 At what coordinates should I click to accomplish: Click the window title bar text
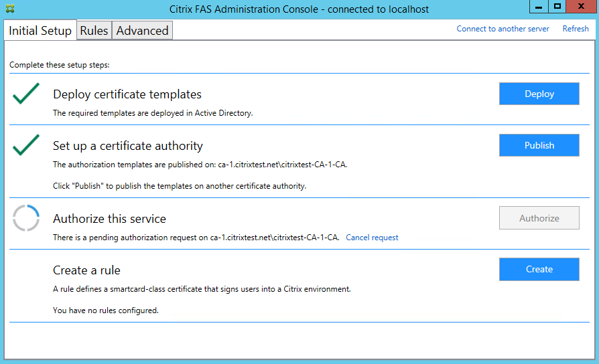tap(299, 9)
